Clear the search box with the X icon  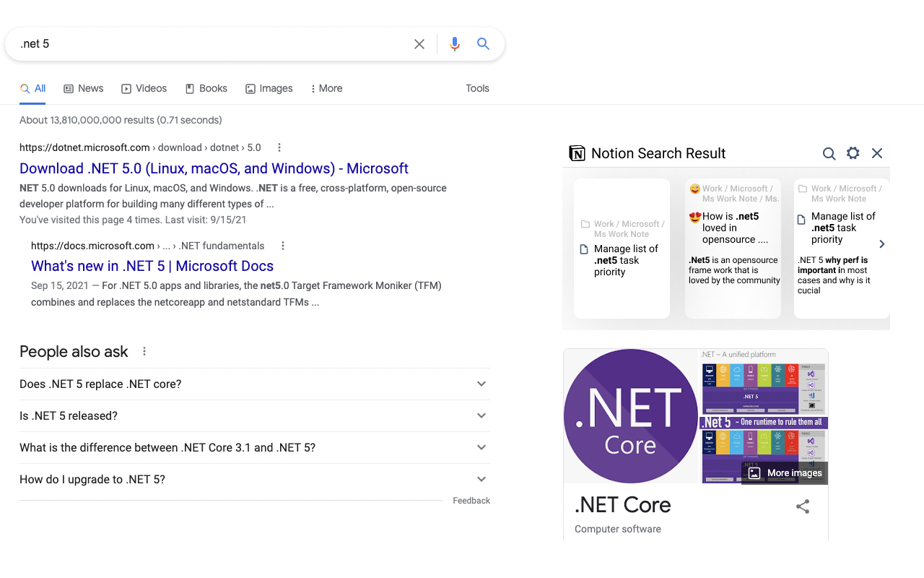coord(419,44)
